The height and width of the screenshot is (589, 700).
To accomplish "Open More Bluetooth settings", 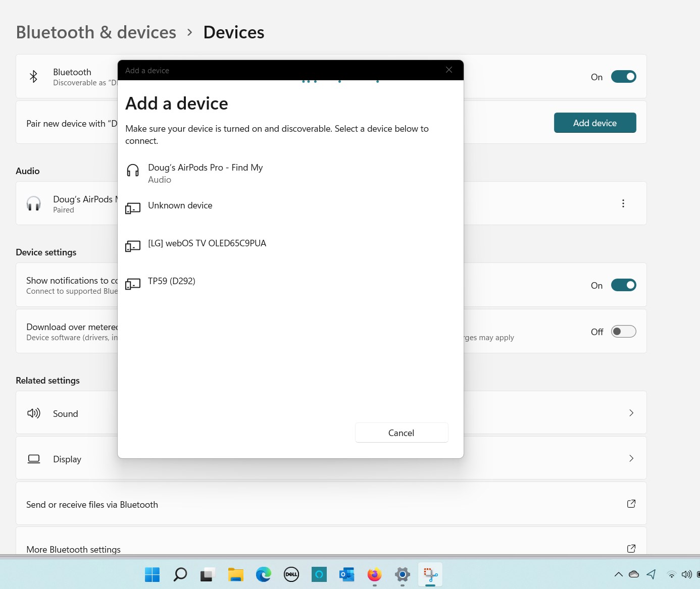I will tap(331, 541).
